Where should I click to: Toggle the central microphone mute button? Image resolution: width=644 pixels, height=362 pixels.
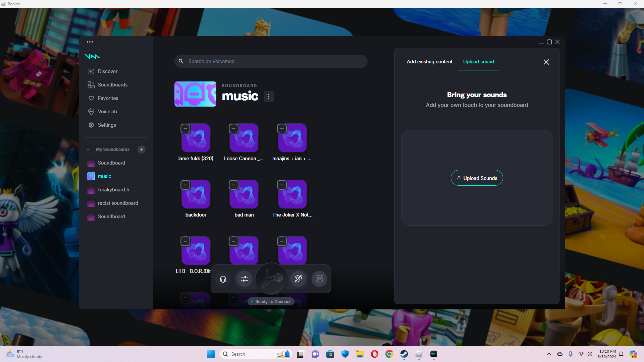click(x=272, y=279)
